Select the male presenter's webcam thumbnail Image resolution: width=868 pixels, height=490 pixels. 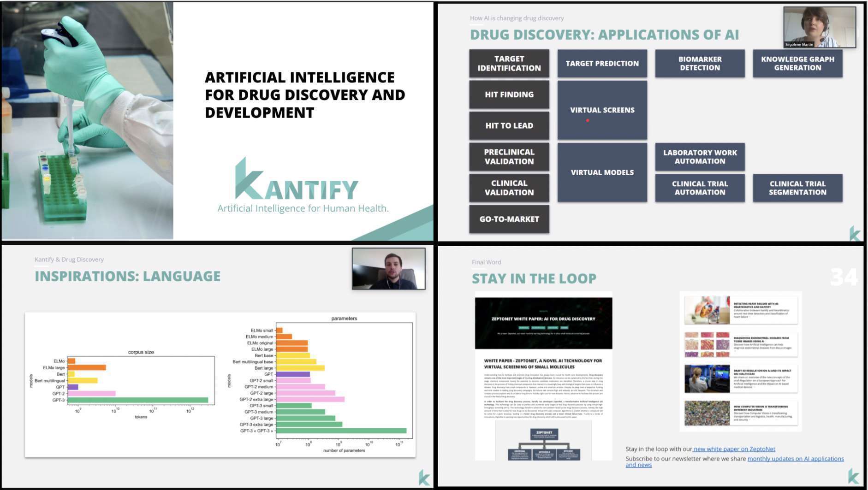pyautogui.click(x=388, y=269)
